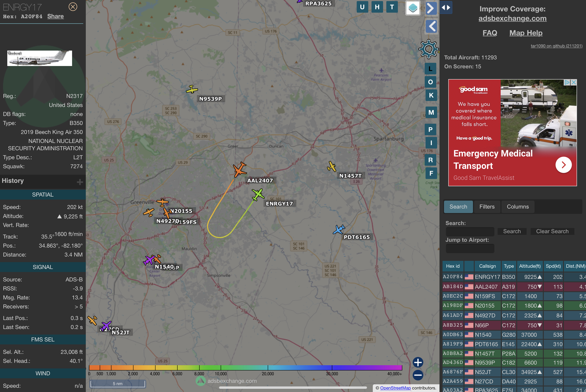Select the PDT6165 aircraft icon

coord(339,229)
